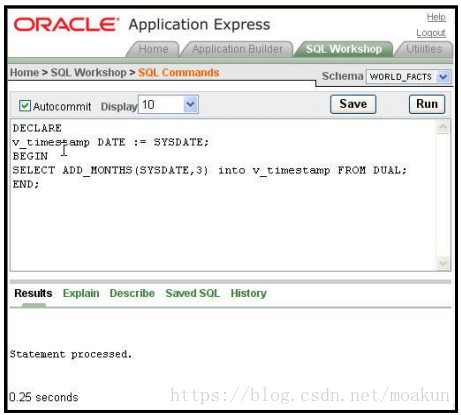Screen dimensions: 461x415
Task: Open the Display rows dropdown
Action: (x=168, y=105)
